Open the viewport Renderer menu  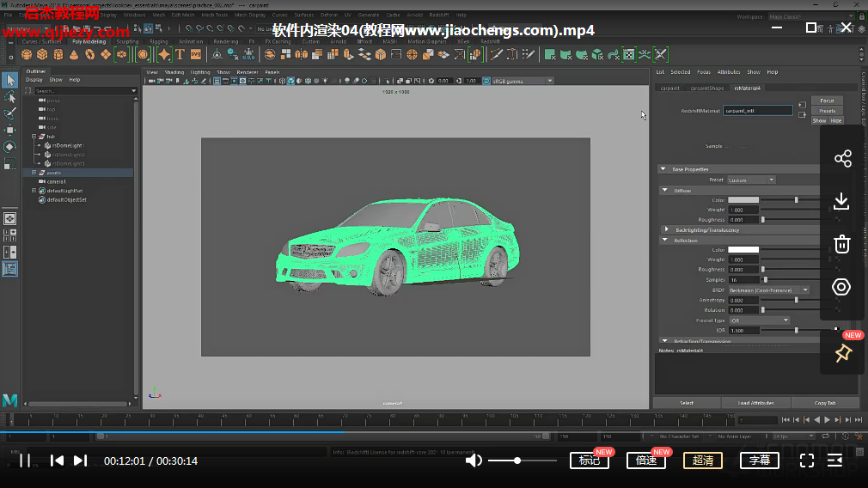(x=248, y=72)
